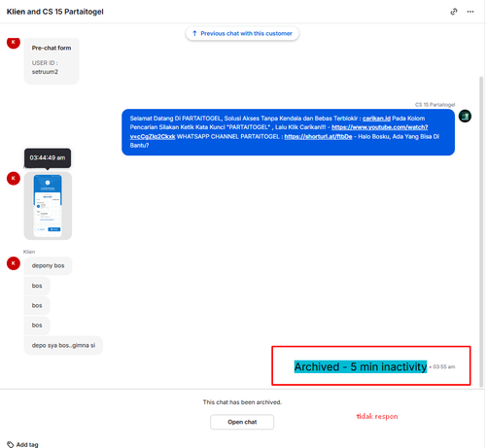Click the chat title 'Klien and CS 15 Partaitogel'
This screenshot has width=486, height=448.
[55, 12]
